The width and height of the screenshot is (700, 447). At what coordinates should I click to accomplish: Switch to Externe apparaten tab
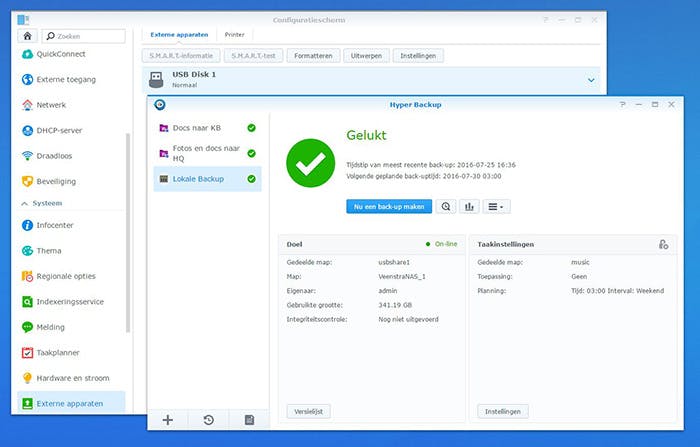click(x=179, y=34)
